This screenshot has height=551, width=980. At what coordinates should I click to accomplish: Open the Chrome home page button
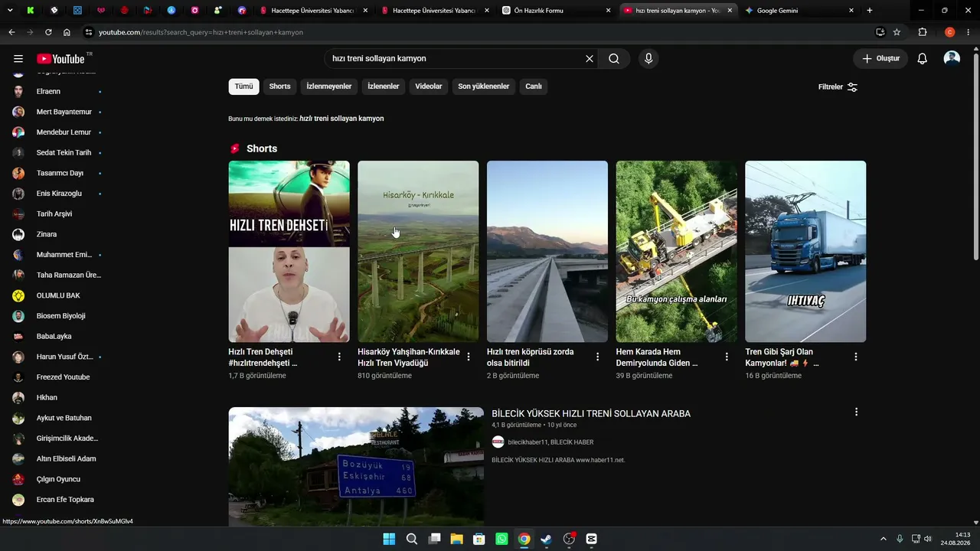(67, 32)
